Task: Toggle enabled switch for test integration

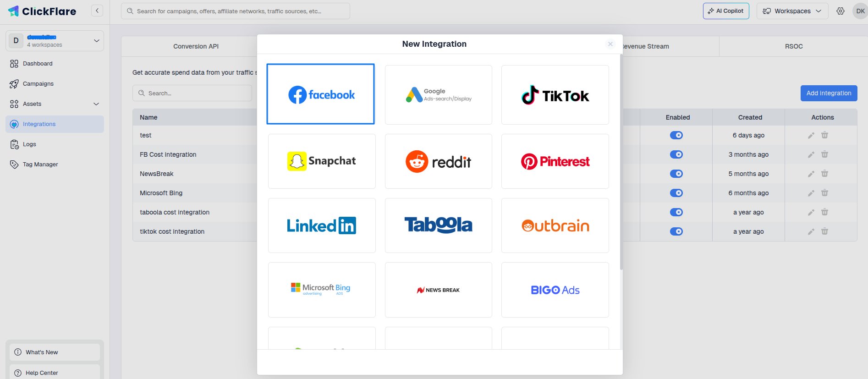Action: (x=676, y=135)
